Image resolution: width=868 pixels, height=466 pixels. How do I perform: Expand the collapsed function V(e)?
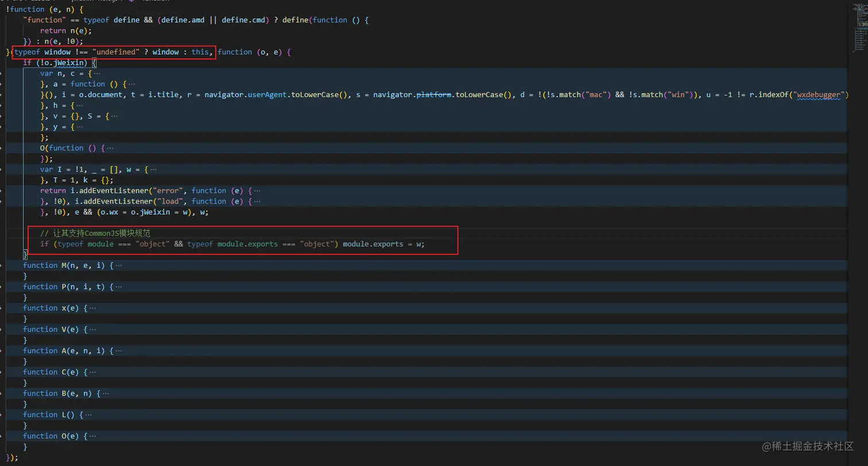(92, 329)
